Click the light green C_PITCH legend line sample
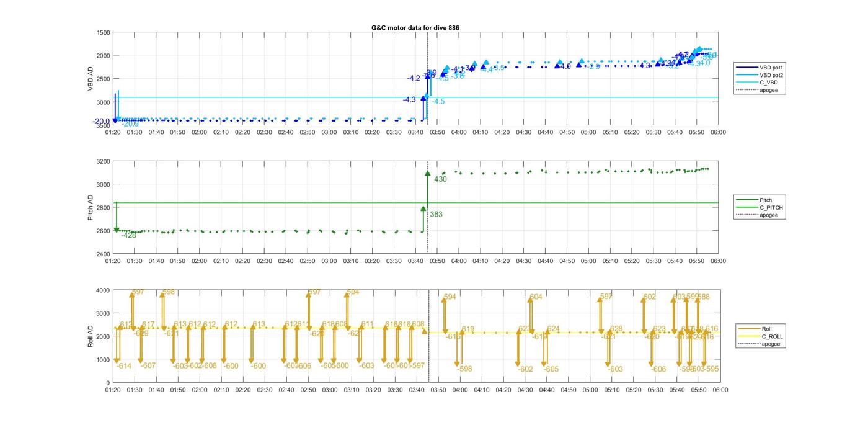868x430 pixels. [x=746, y=208]
